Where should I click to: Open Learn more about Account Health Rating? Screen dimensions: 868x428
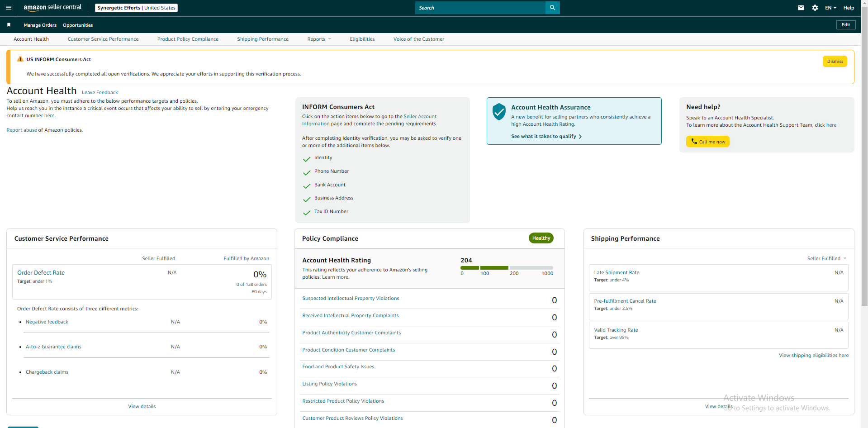[x=335, y=277]
